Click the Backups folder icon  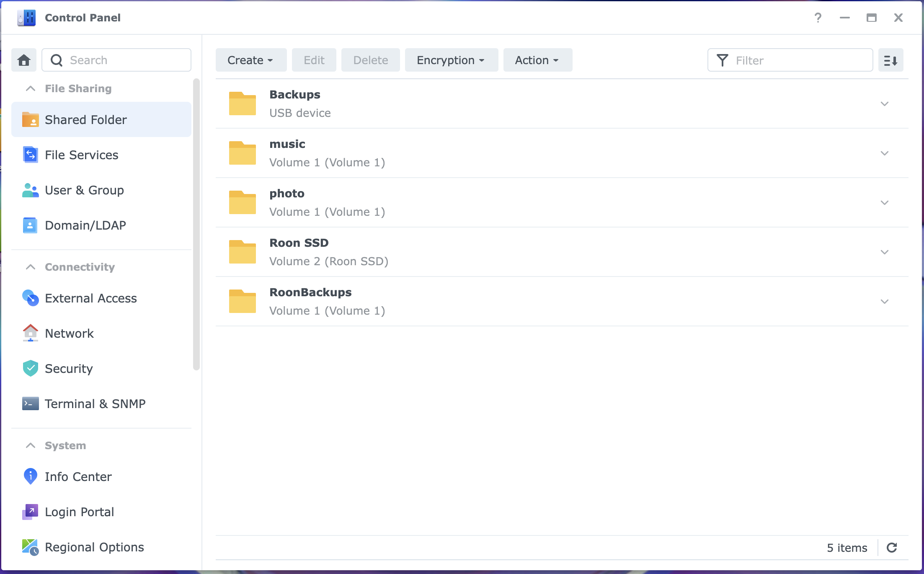pos(243,103)
